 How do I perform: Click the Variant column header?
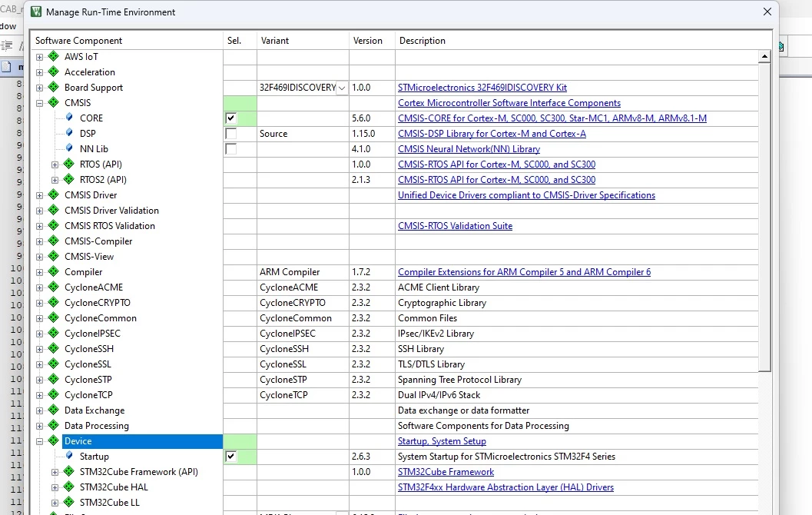pyautogui.click(x=303, y=41)
